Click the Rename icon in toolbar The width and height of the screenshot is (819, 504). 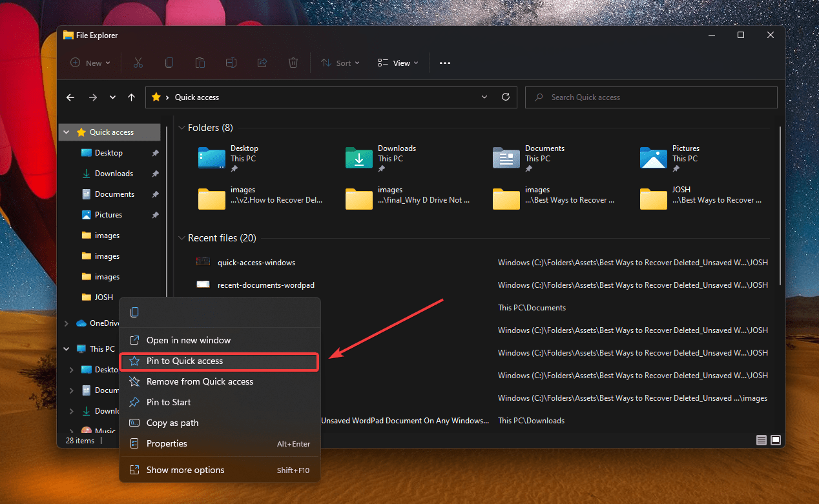(231, 63)
